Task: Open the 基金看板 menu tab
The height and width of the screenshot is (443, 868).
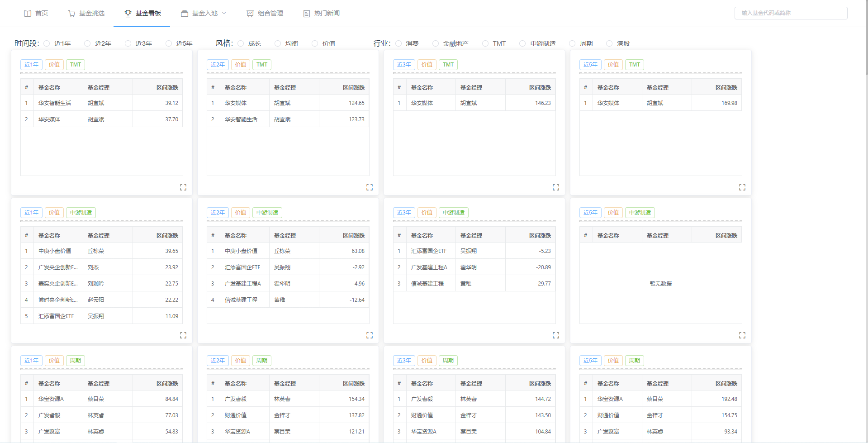Action: [x=142, y=14]
